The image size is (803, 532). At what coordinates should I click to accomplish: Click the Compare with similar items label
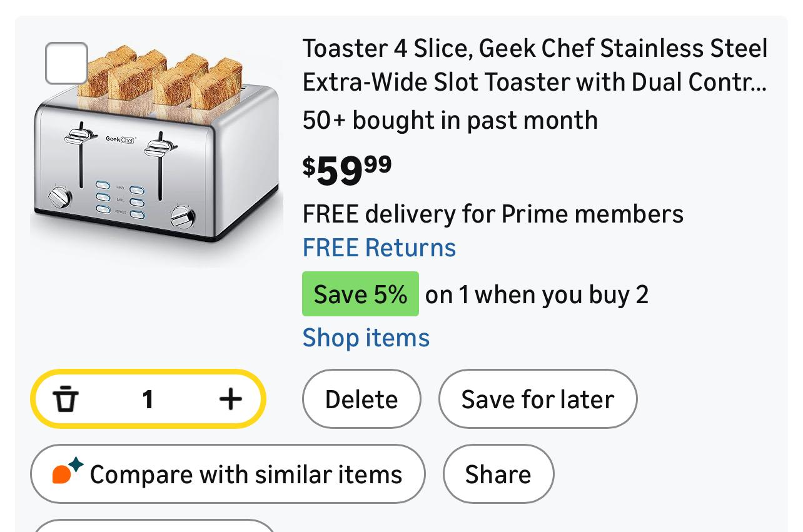point(246,474)
